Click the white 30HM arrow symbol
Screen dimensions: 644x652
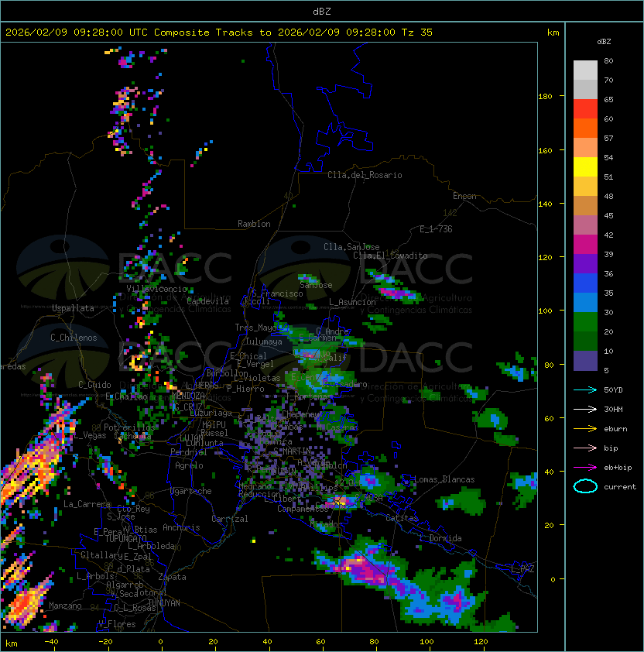click(x=585, y=410)
